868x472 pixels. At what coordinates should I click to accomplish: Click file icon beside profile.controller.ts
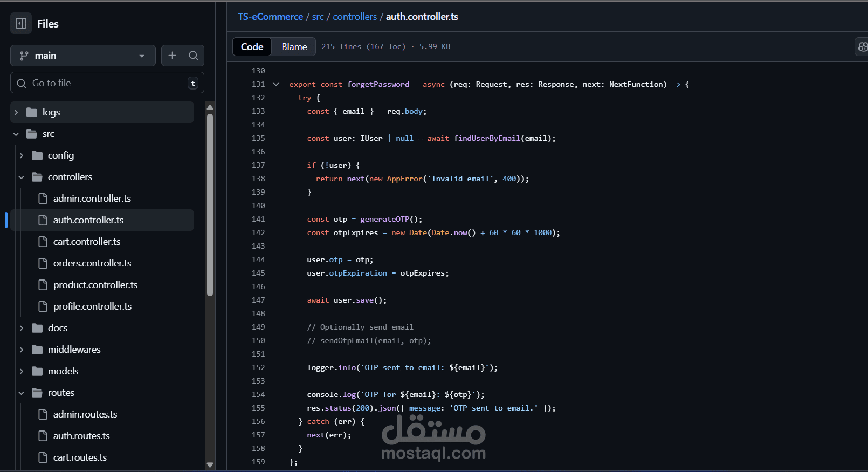pos(43,306)
